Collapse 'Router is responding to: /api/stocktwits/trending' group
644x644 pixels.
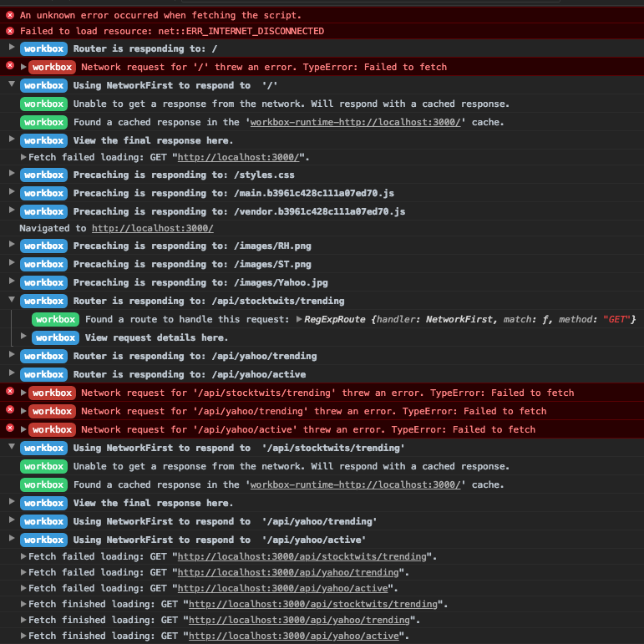(12, 301)
